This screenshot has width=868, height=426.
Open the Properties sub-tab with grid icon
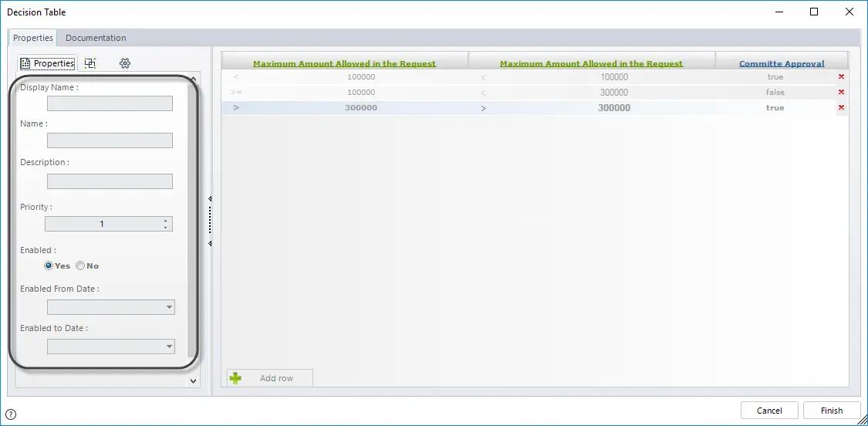tap(47, 63)
